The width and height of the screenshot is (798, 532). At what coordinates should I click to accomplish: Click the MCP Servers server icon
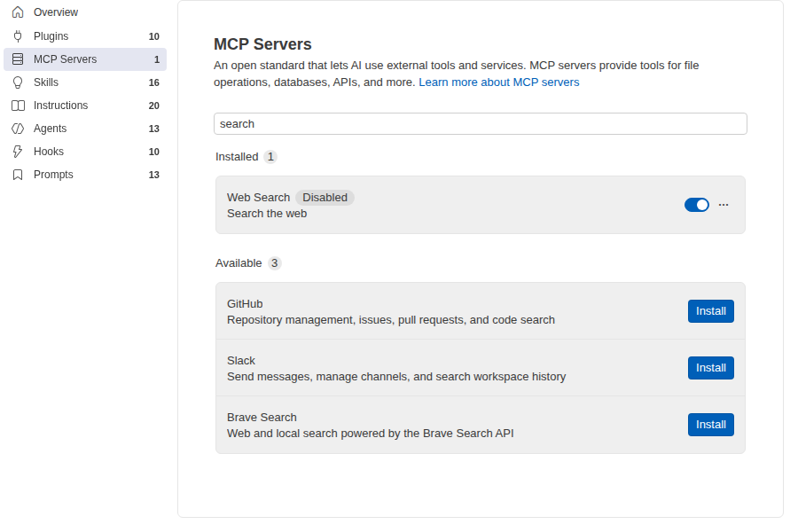[x=18, y=59]
